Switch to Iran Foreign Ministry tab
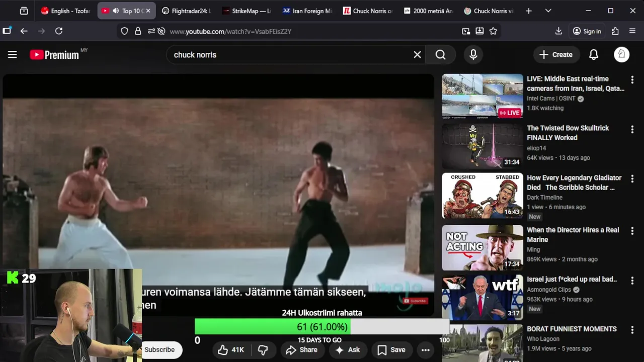 point(307,11)
